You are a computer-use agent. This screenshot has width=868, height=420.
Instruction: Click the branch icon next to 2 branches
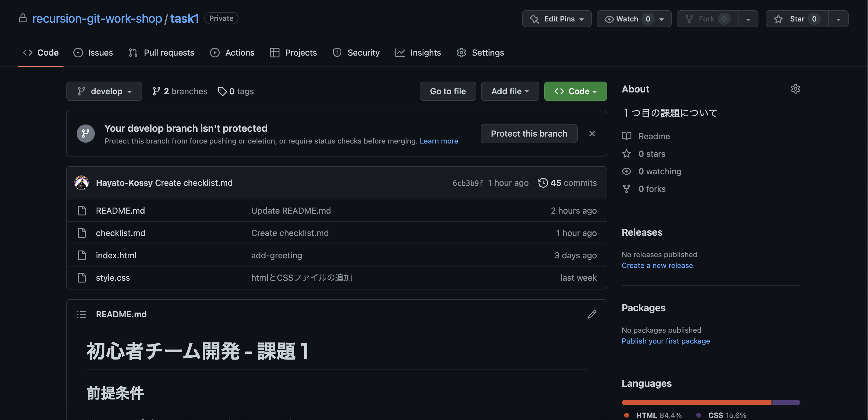coord(156,91)
